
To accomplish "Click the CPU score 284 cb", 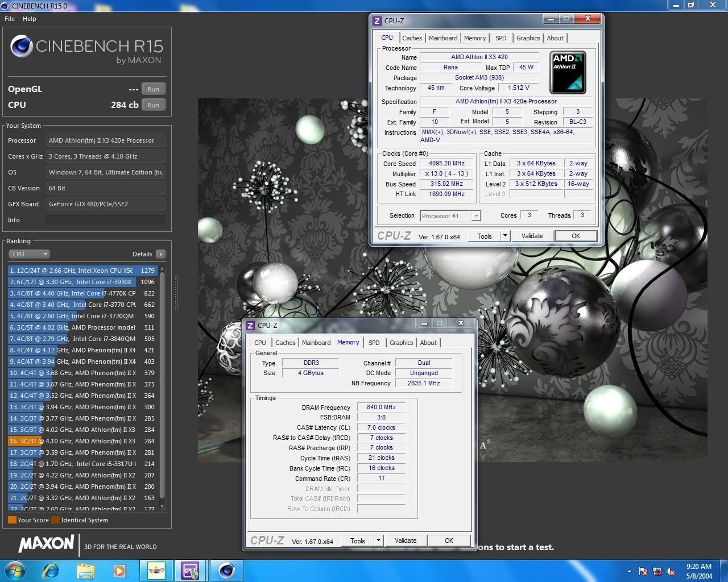I will 125,105.
